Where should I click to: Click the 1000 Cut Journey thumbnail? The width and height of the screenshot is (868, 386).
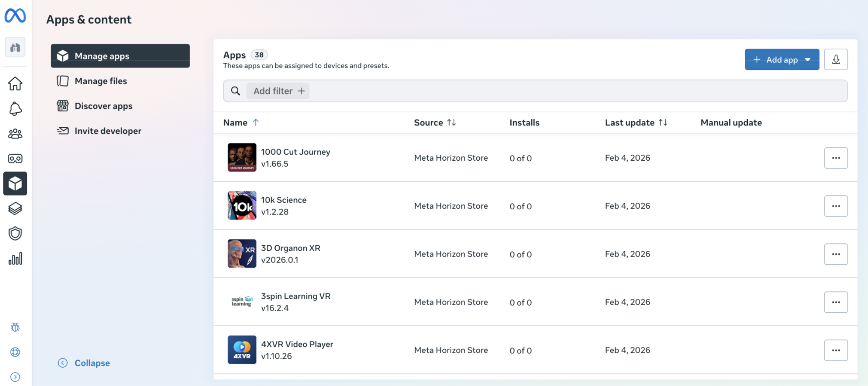click(242, 157)
